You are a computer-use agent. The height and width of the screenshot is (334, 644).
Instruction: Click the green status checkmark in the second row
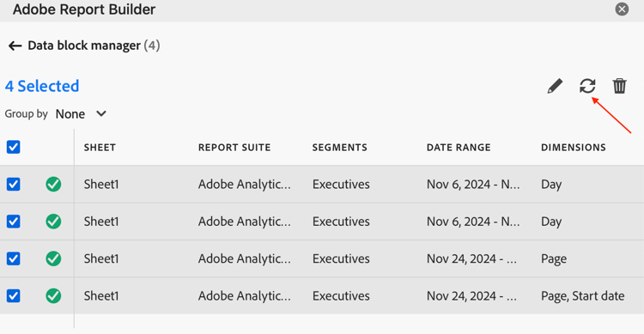(x=53, y=222)
